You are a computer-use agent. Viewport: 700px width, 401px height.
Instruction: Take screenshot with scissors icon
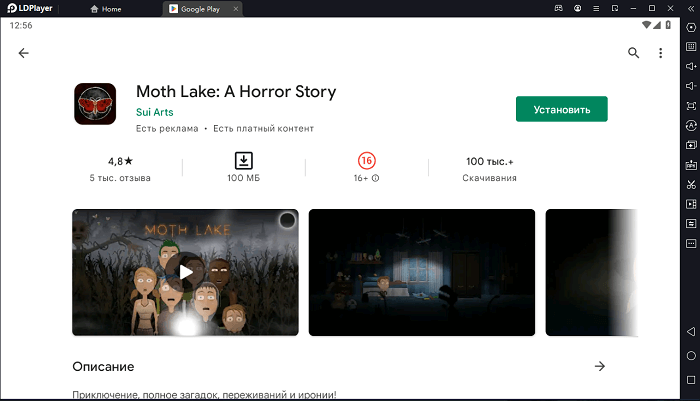[691, 184]
